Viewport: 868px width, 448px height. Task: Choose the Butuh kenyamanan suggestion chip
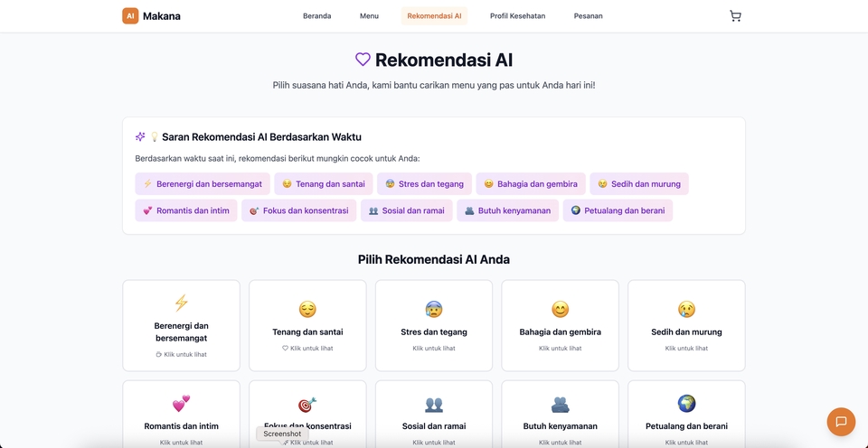pos(506,210)
